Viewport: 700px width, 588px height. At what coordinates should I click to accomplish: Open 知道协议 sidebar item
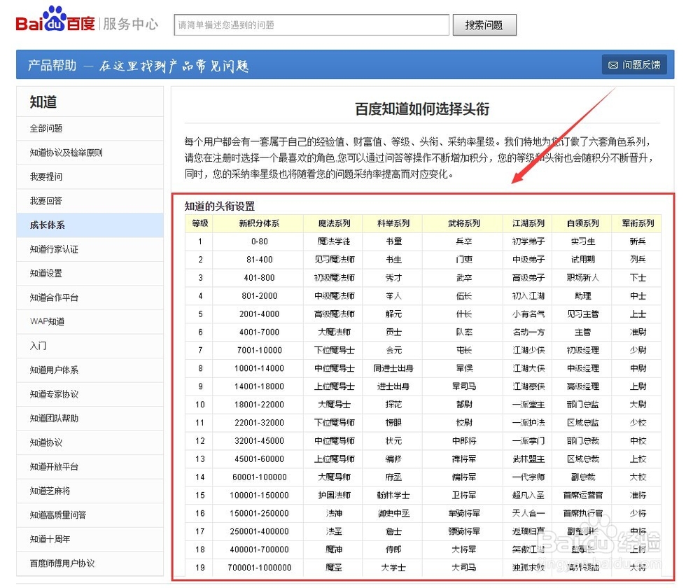pyautogui.click(x=90, y=442)
